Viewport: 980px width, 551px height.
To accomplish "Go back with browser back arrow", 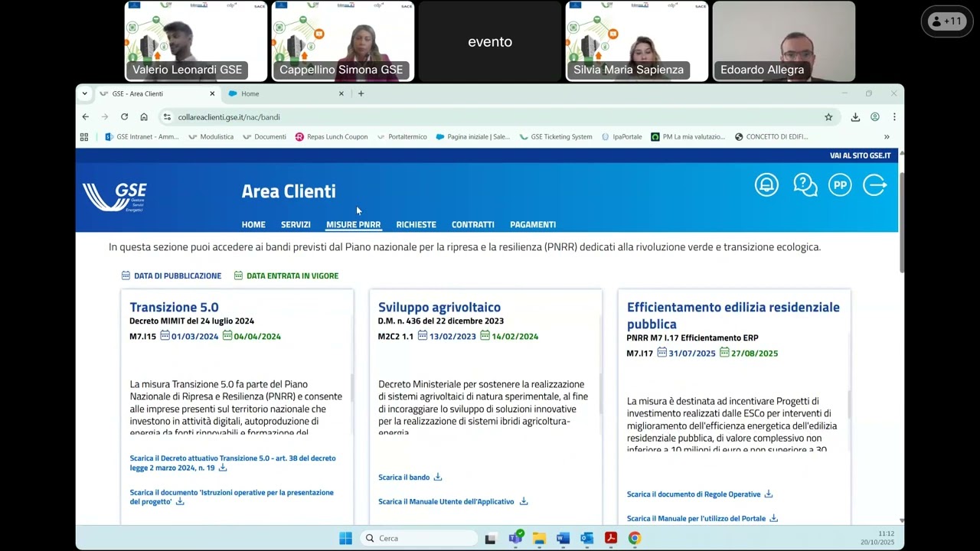I will pos(86,117).
